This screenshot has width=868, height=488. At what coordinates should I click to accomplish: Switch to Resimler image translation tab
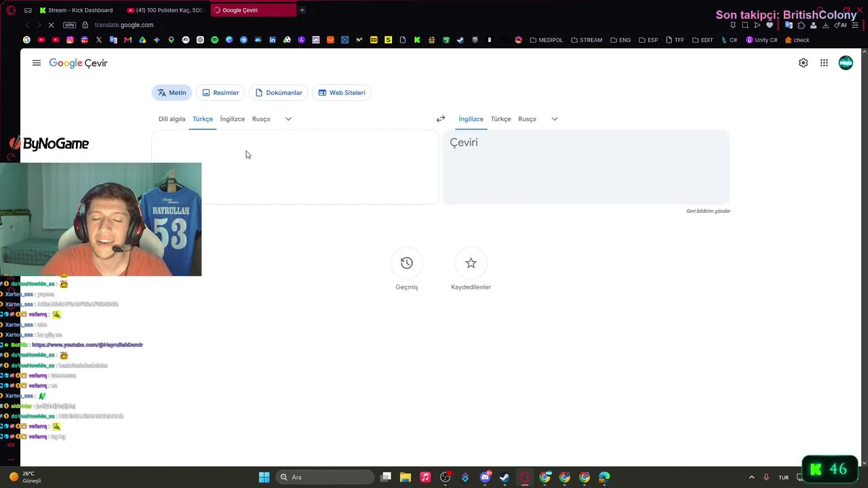pyautogui.click(x=220, y=93)
